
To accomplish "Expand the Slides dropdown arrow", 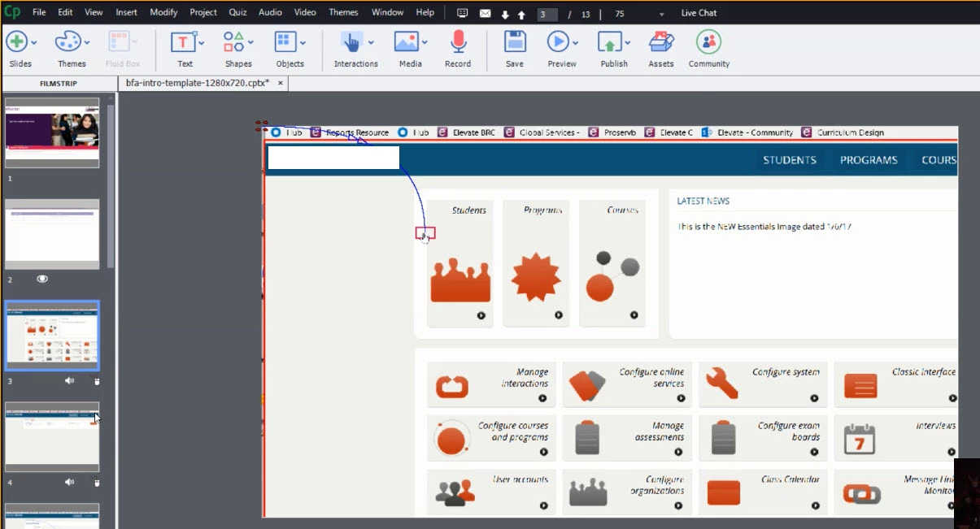I will (33, 42).
